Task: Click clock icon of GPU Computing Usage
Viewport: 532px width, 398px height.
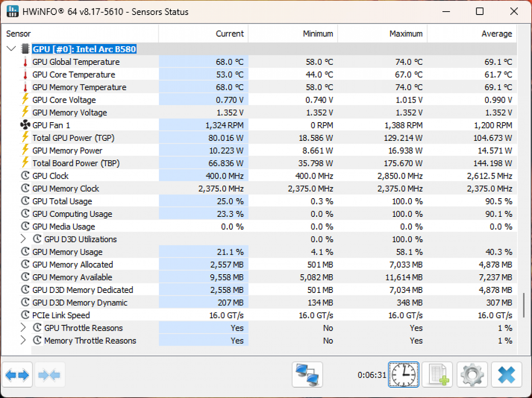Action: coord(25,214)
